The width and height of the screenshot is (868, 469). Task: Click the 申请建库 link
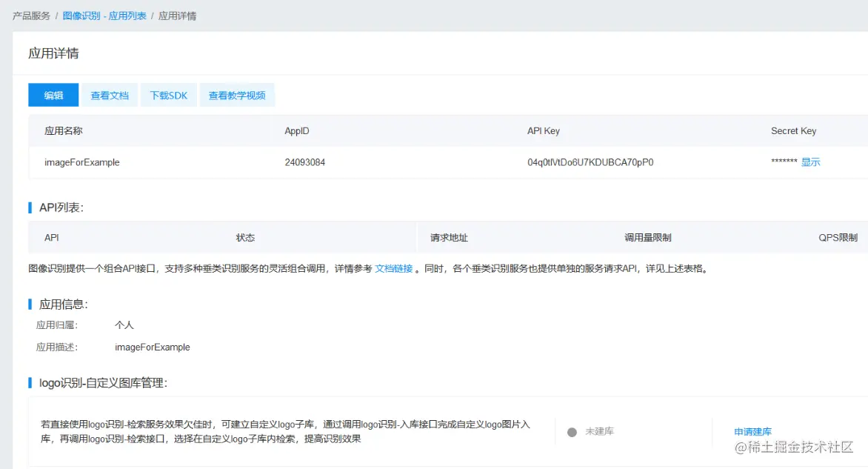coord(753,431)
